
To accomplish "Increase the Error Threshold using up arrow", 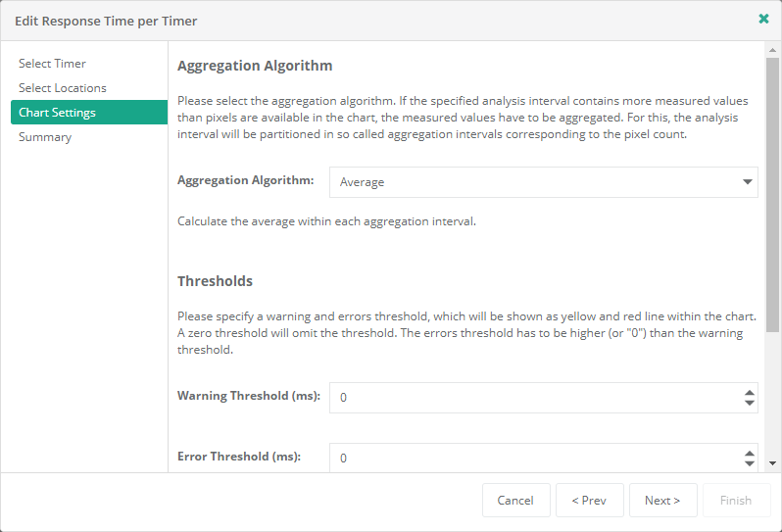I will coord(750,453).
